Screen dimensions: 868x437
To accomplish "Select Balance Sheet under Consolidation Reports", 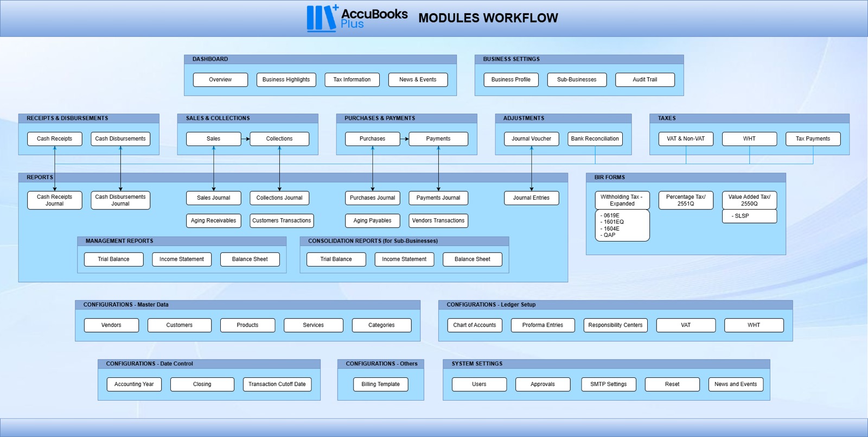I will (x=473, y=259).
